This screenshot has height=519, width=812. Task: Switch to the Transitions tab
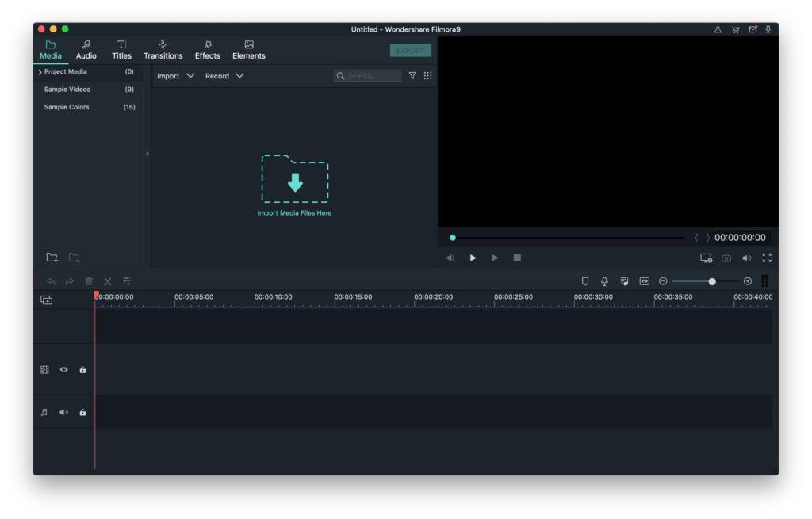pos(163,50)
